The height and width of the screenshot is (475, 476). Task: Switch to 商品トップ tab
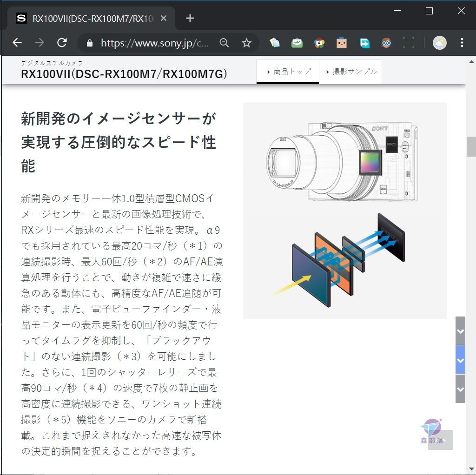click(288, 72)
